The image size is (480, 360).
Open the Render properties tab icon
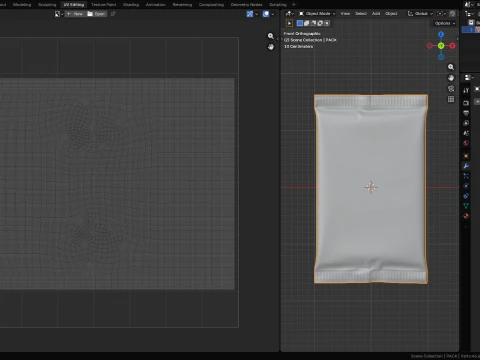coord(466,103)
